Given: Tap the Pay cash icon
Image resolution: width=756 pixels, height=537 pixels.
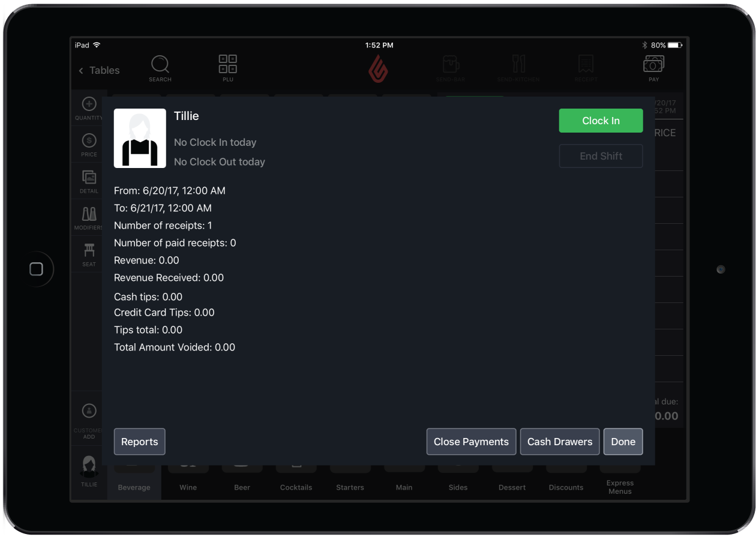Looking at the screenshot, I should [653, 64].
